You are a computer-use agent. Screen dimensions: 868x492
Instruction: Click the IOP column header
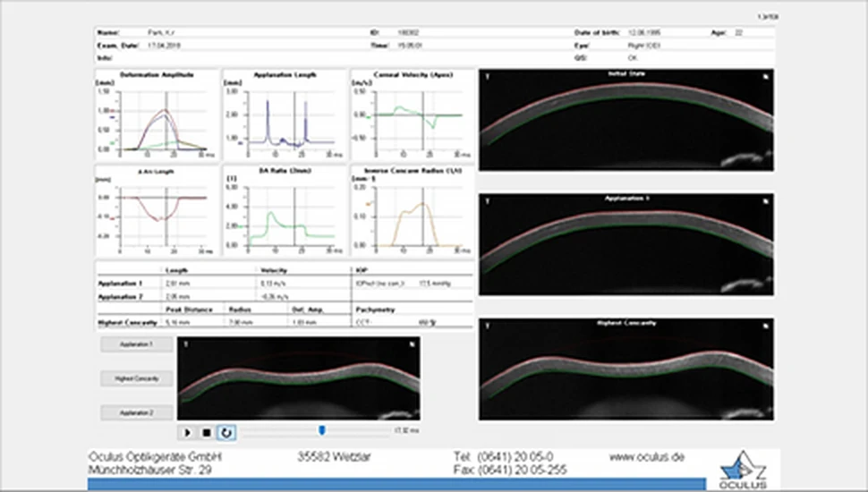362,271
